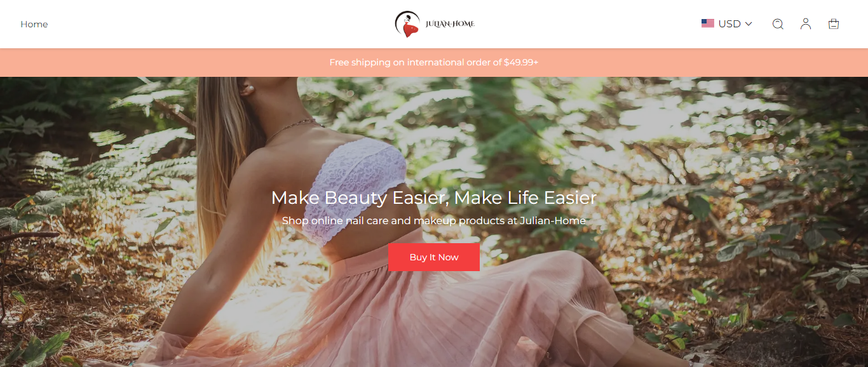Viewport: 868px width, 367px height.
Task: Click the free shipping announcement text
Action: coord(434,62)
